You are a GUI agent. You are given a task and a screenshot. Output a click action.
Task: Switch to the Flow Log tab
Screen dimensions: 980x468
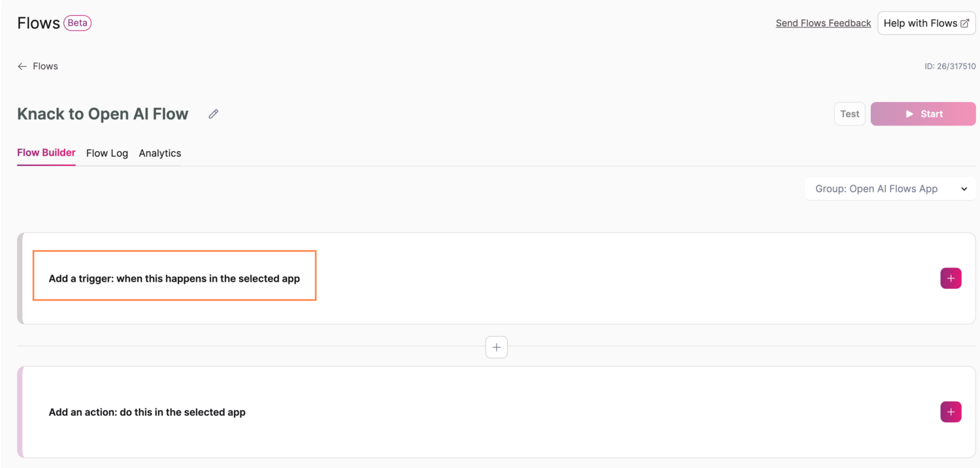(x=107, y=153)
